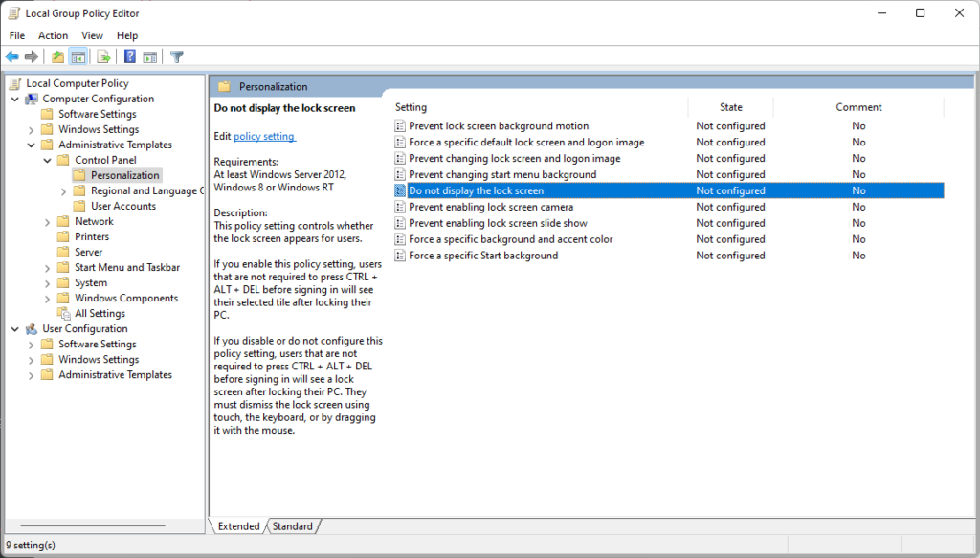Select the Printers folder in the tree

tap(92, 237)
